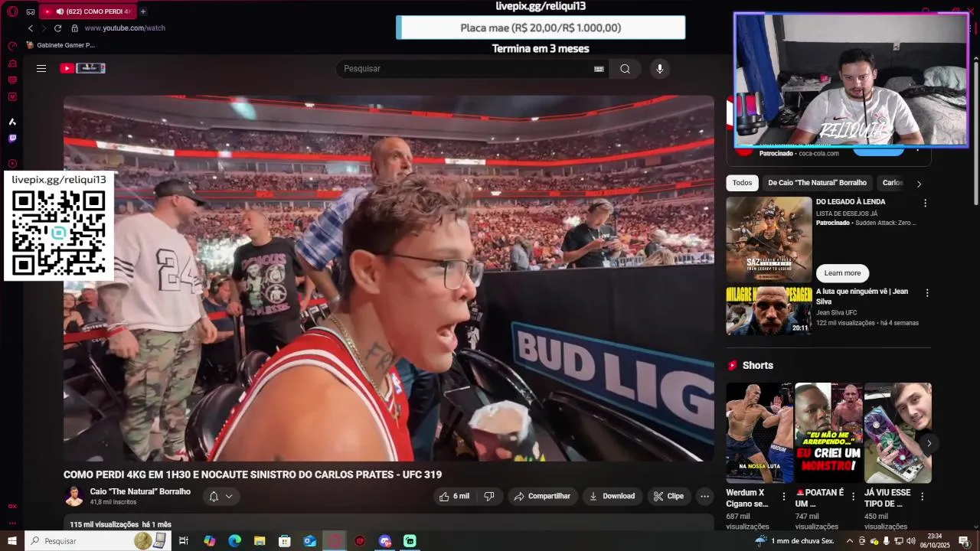Open on-screen keyboard in search box
This screenshot has height=551, width=980.
click(x=599, y=69)
